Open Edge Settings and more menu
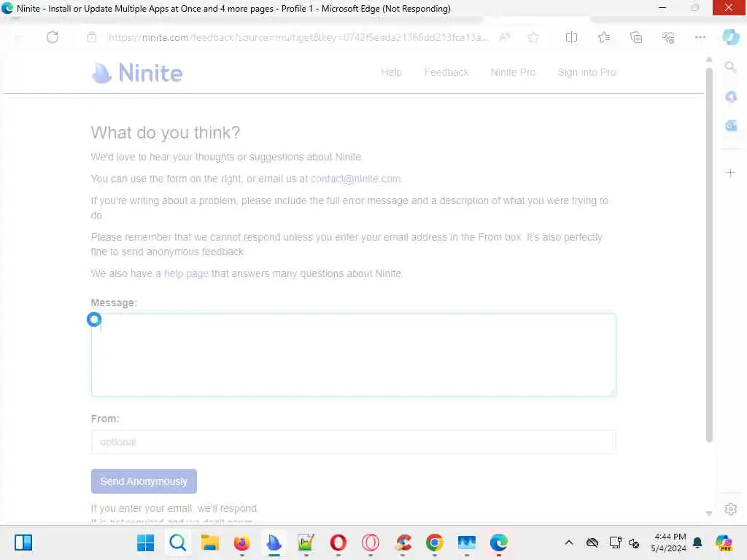The height and width of the screenshot is (560, 747). click(700, 37)
